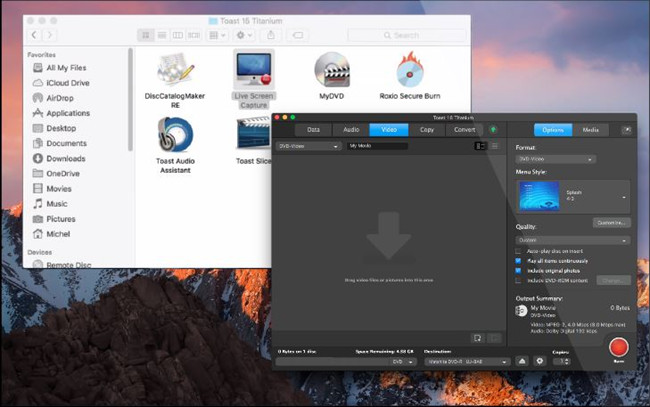Screen dimensions: 650x407
Task: Enable Auto-play disc on insert
Action: tap(519, 251)
